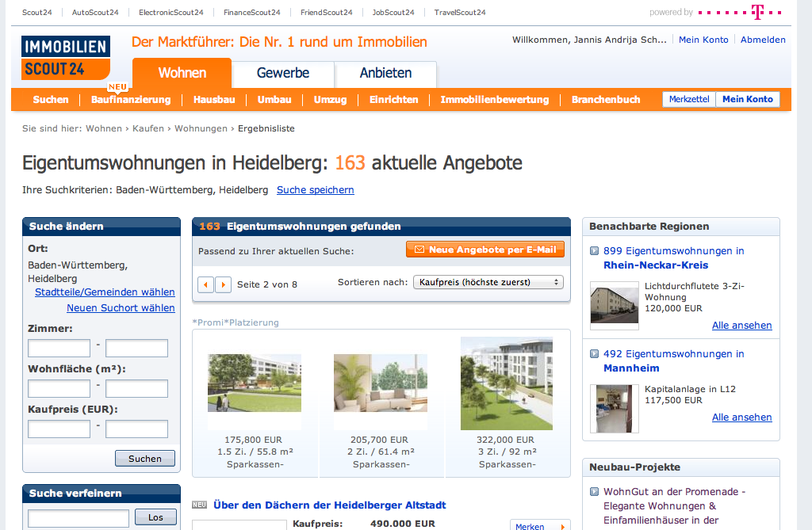Click the Telekom T logo

757,12
